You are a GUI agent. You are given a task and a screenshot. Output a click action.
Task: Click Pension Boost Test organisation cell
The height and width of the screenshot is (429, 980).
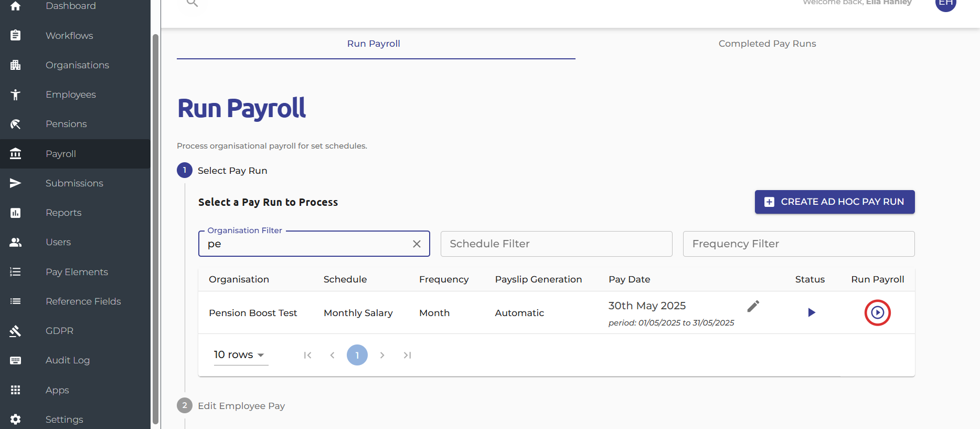click(253, 313)
